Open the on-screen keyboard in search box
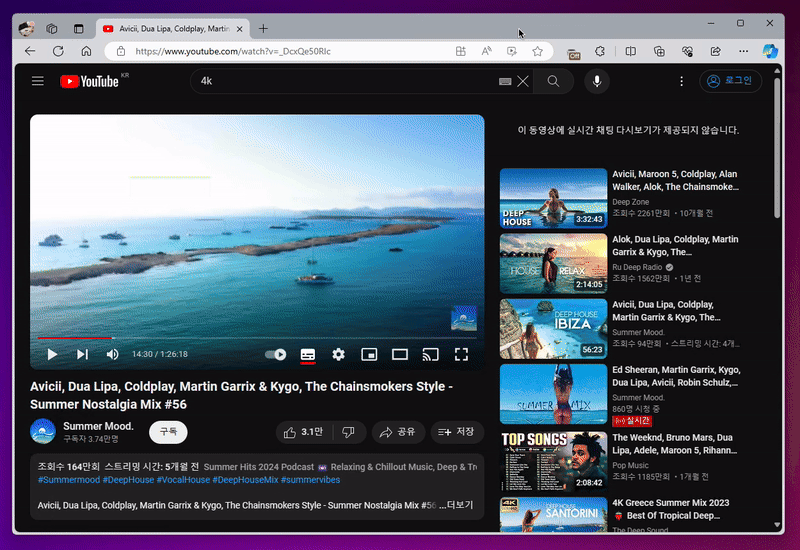The width and height of the screenshot is (800, 550). (505, 82)
